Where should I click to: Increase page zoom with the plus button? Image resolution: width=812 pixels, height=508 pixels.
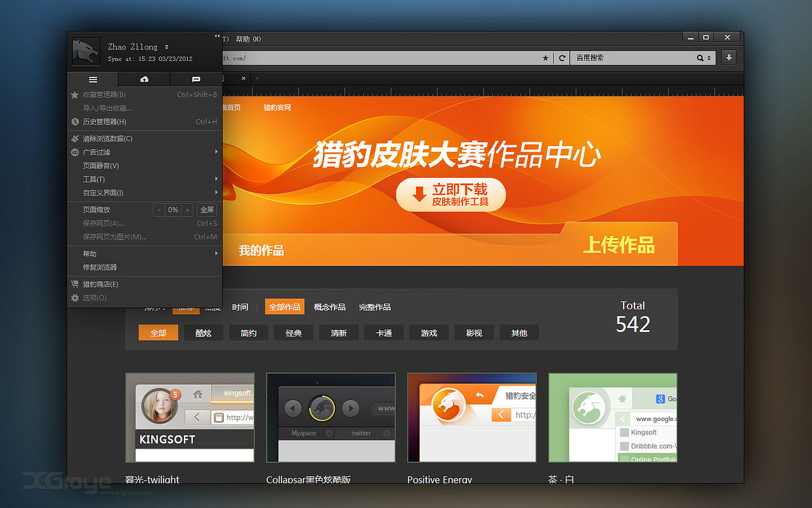tap(187, 210)
